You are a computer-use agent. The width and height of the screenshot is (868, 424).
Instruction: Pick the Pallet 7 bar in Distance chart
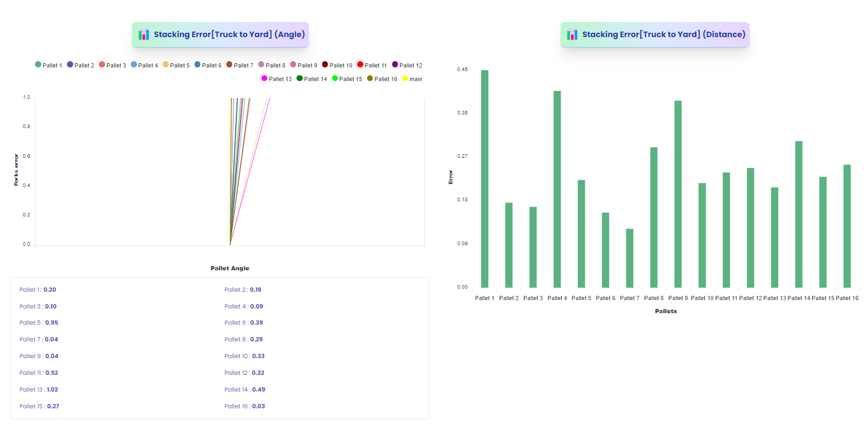tap(630, 258)
